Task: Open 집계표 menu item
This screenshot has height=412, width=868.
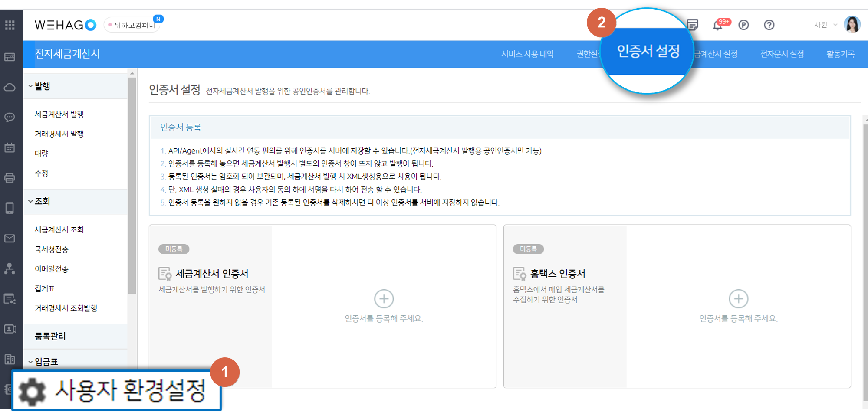Action: click(x=45, y=289)
